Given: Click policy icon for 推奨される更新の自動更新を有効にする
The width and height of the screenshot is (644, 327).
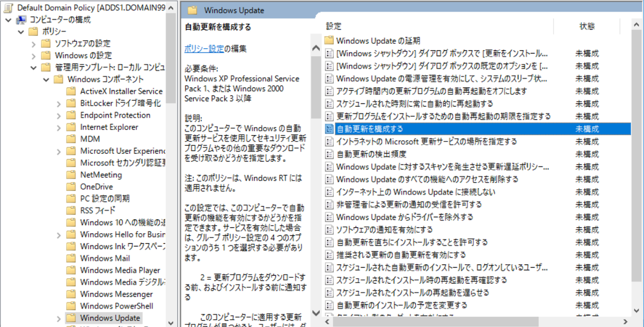Looking at the screenshot, I should coord(330,255).
